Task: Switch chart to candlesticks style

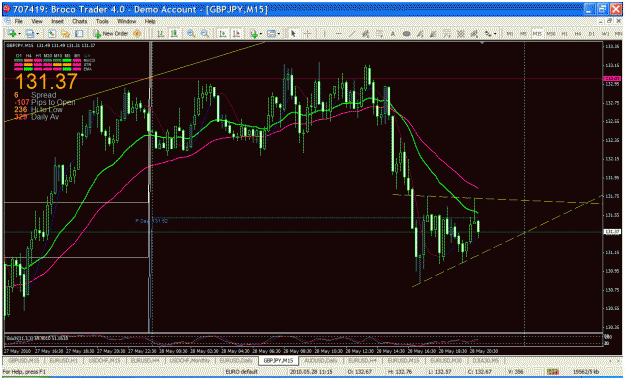Action: pyautogui.click(x=174, y=34)
